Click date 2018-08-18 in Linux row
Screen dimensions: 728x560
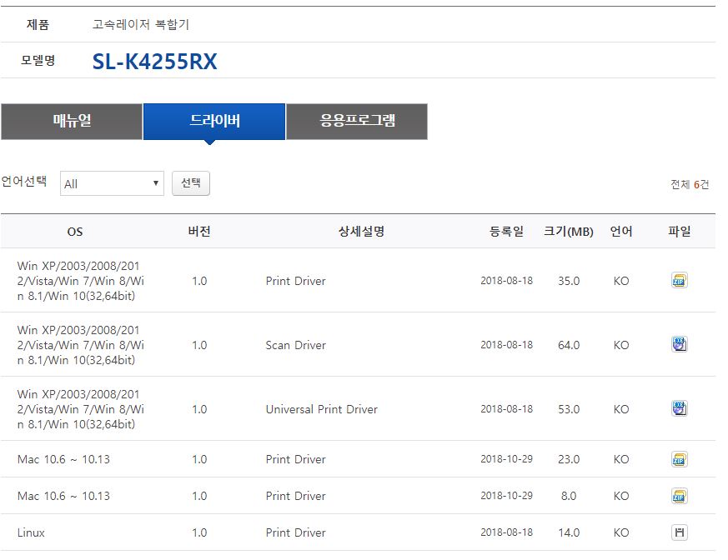[x=506, y=532]
